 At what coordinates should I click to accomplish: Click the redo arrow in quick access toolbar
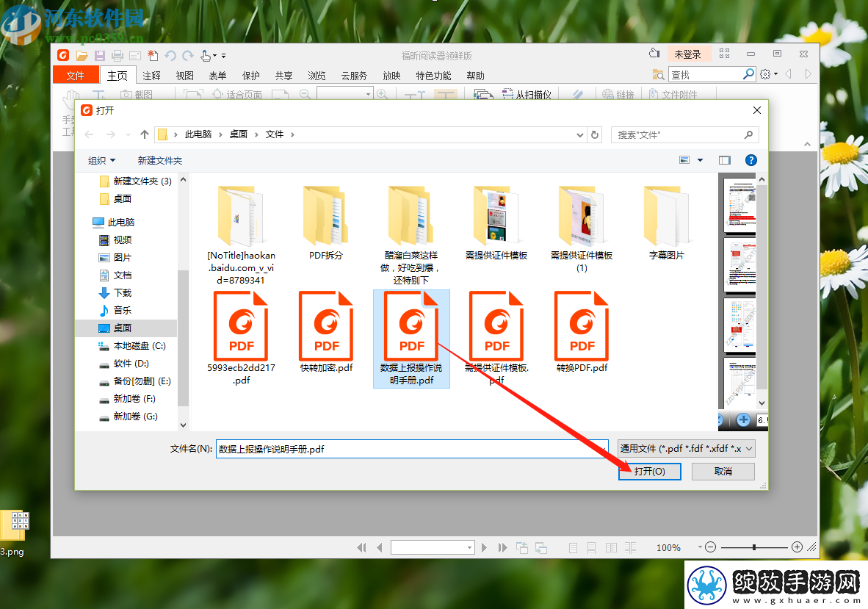click(188, 55)
